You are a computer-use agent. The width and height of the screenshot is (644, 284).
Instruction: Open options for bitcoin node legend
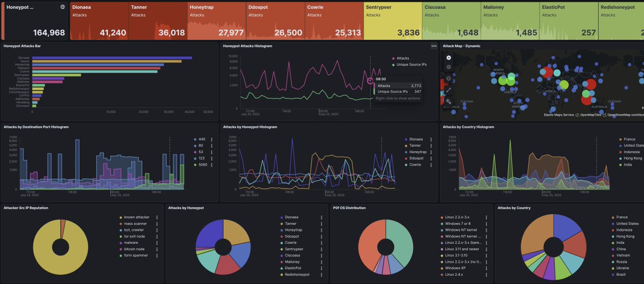pyautogui.click(x=157, y=249)
